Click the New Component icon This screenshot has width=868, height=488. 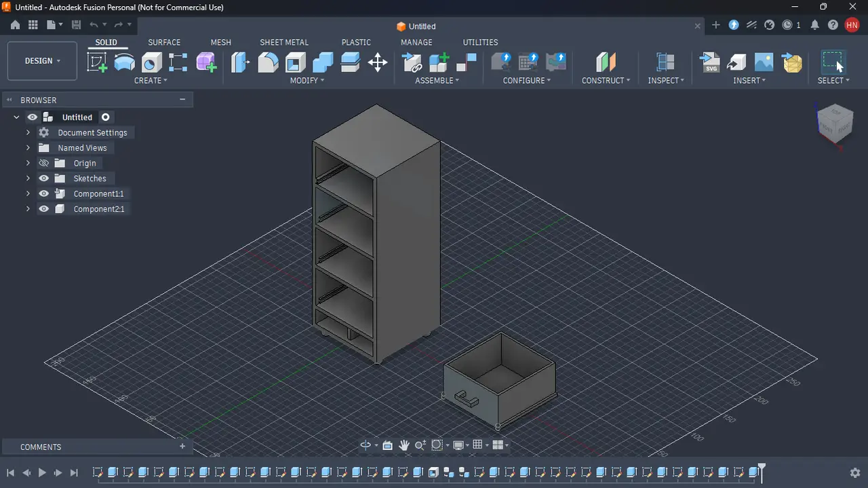point(439,62)
